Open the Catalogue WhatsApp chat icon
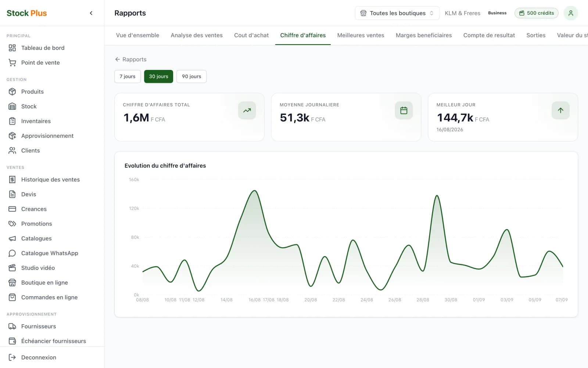The image size is (588, 368). pos(12,253)
